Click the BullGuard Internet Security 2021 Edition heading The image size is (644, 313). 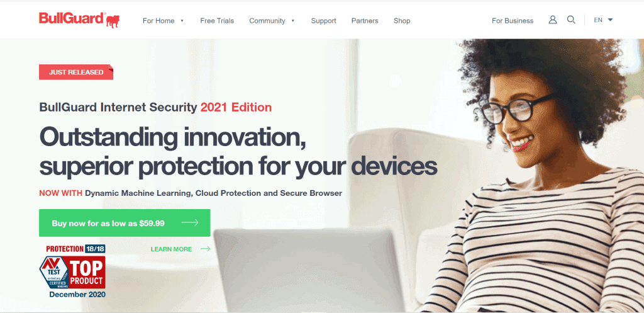[155, 107]
